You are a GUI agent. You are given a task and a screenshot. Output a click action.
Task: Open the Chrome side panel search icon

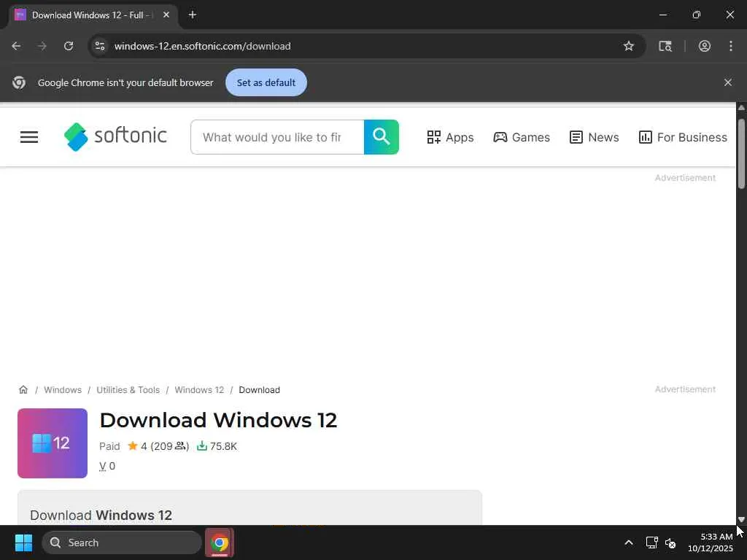point(665,46)
